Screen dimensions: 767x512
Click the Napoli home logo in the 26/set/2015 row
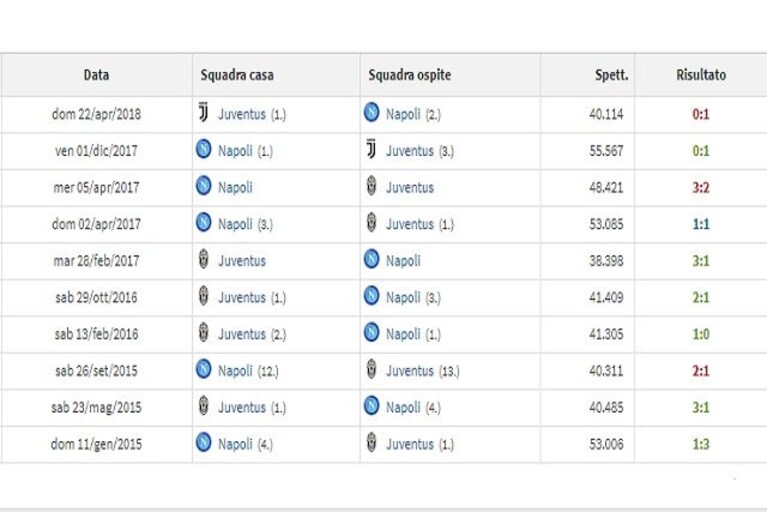[x=203, y=369]
